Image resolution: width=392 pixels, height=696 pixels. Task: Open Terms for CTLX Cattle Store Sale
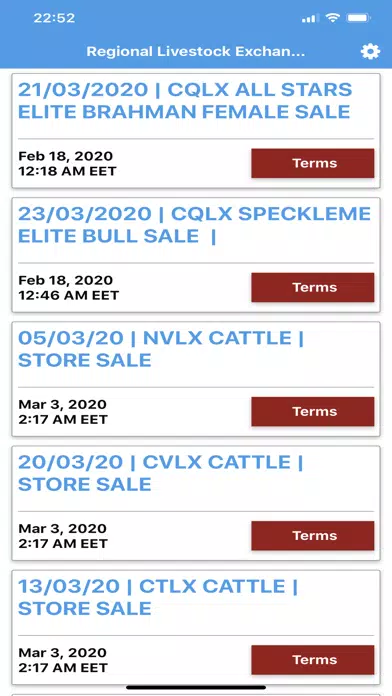coord(313,660)
